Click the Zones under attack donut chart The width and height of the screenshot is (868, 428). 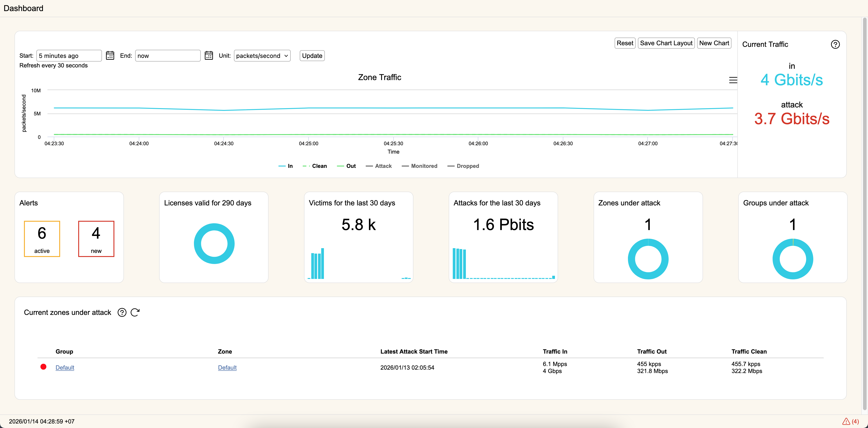click(x=648, y=259)
